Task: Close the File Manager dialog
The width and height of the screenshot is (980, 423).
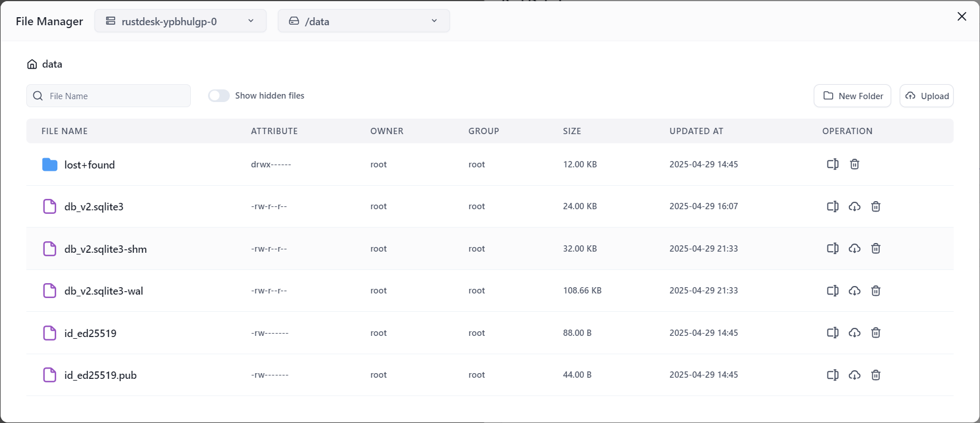Action: pos(961,17)
